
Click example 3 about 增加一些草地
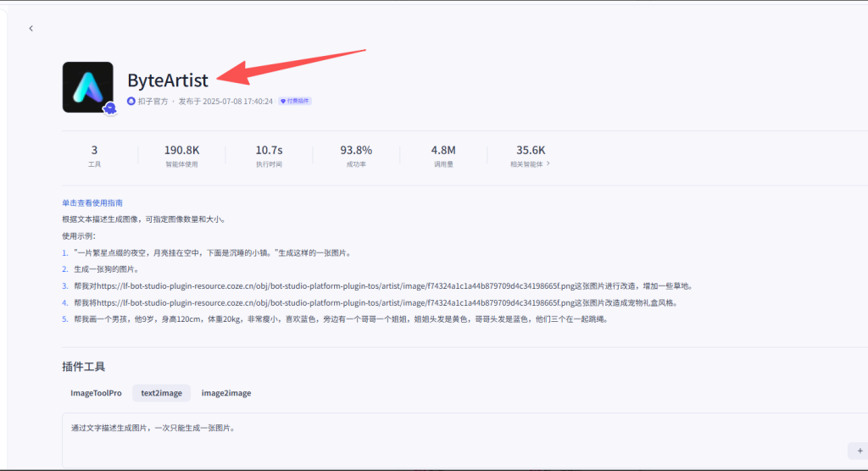(384, 286)
